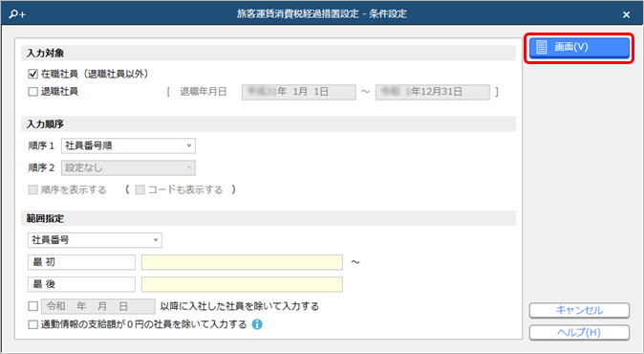Viewport: 644px width, 354px height.
Task: Open the 順序2 設定なし dropdown
Action: pos(128,167)
